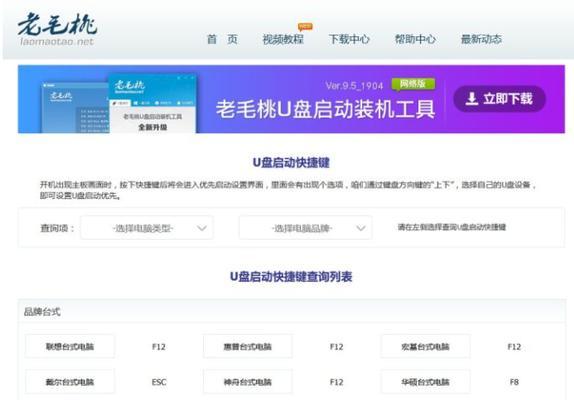This screenshot has width=574, height=400.
Task: Click F12 next to 神舟台式电脑
Action: point(336,382)
